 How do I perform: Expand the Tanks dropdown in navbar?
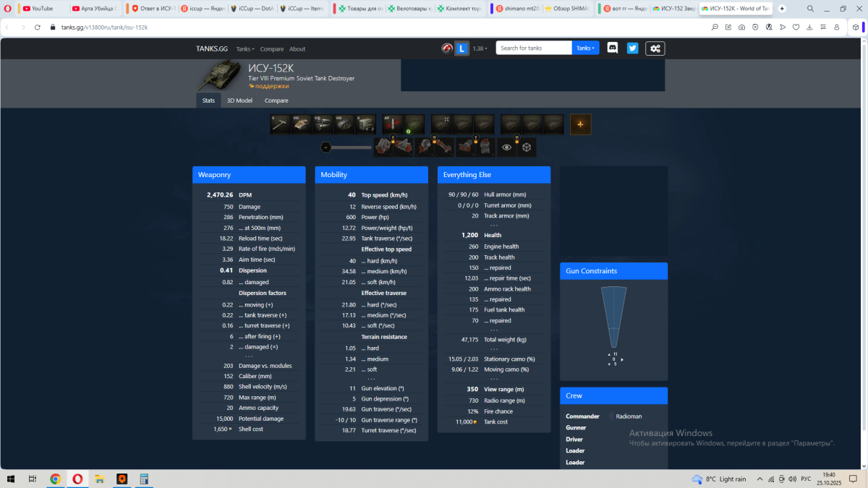[245, 49]
